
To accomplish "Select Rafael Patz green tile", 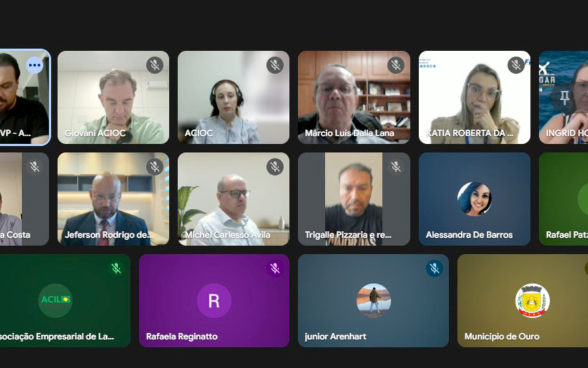I will 563,199.
